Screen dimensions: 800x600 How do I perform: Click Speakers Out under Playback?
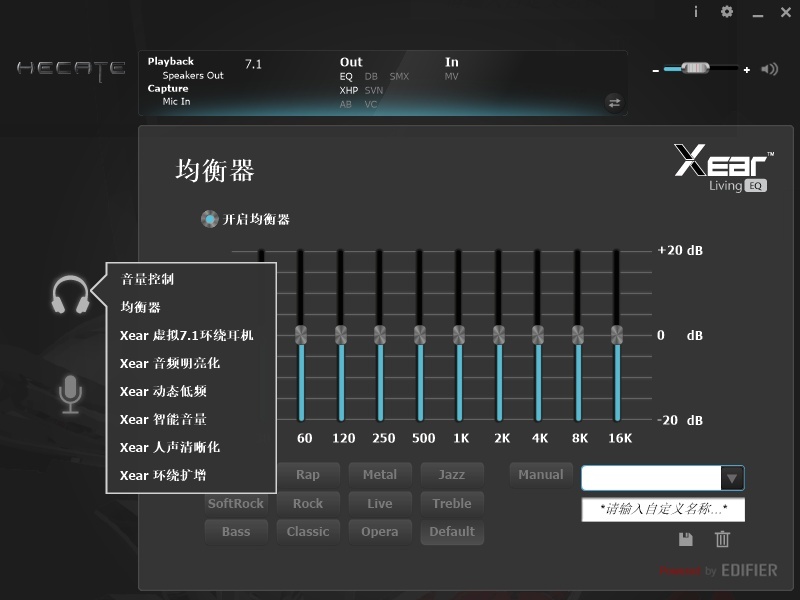click(x=193, y=76)
